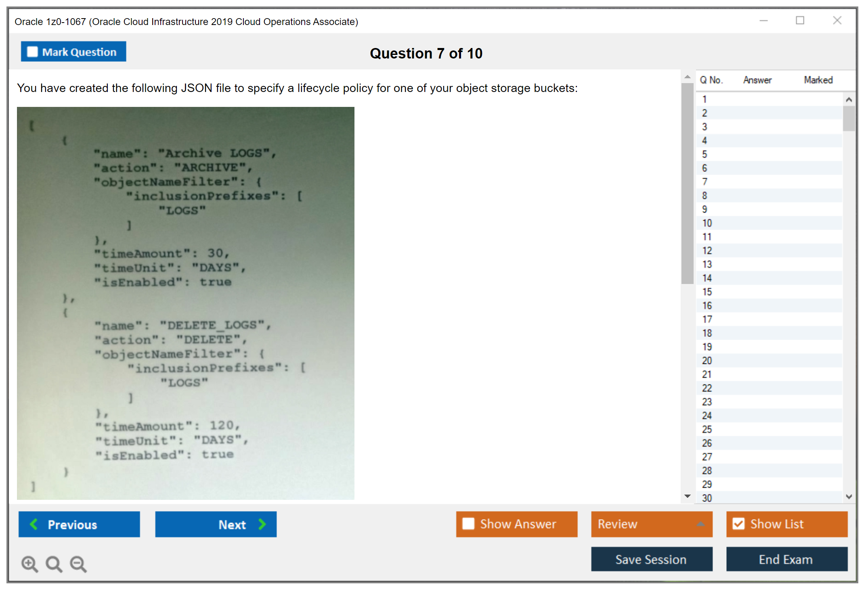
Task: Click the list scroll-down arrow
Action: tap(849, 497)
